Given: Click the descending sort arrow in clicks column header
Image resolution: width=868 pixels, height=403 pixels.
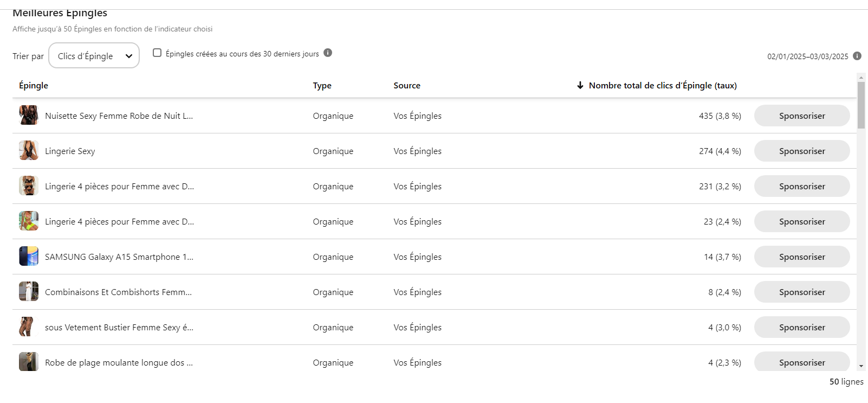Looking at the screenshot, I should [x=580, y=85].
